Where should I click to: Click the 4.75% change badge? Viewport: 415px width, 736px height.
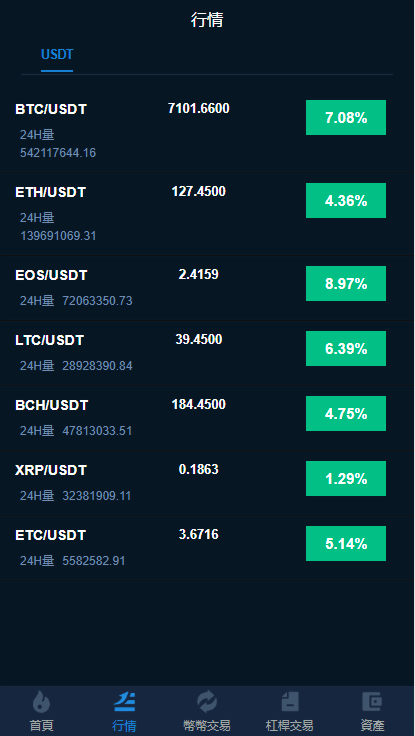point(346,414)
